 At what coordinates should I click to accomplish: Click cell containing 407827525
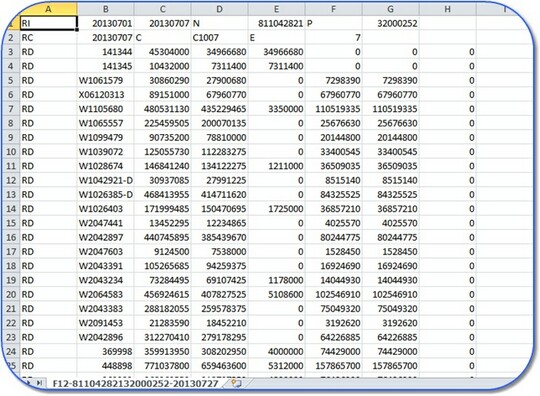219,294
